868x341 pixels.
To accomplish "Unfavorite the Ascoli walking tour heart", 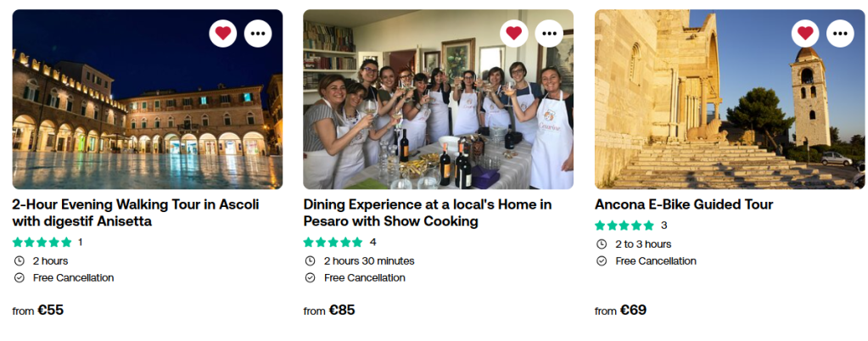I will coord(222,33).
